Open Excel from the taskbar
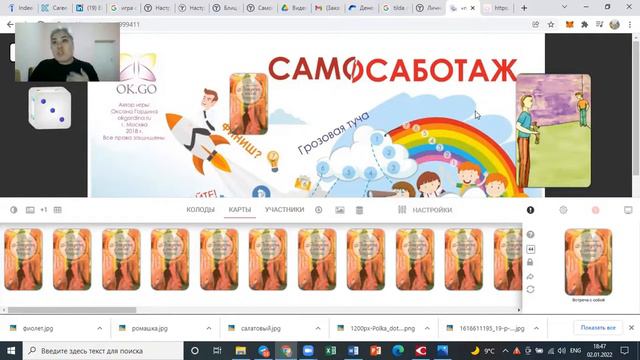The width and height of the screenshot is (640, 360). tap(331, 351)
